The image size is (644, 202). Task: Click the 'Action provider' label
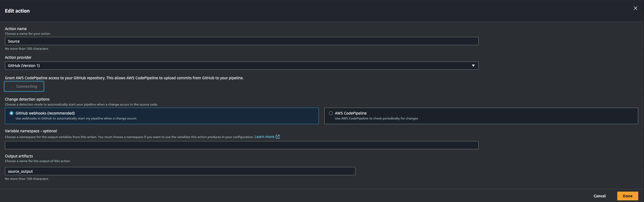point(18,57)
